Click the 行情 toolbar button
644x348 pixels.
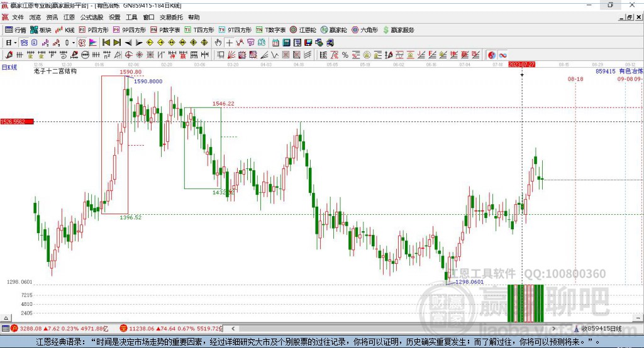[x=16, y=30]
